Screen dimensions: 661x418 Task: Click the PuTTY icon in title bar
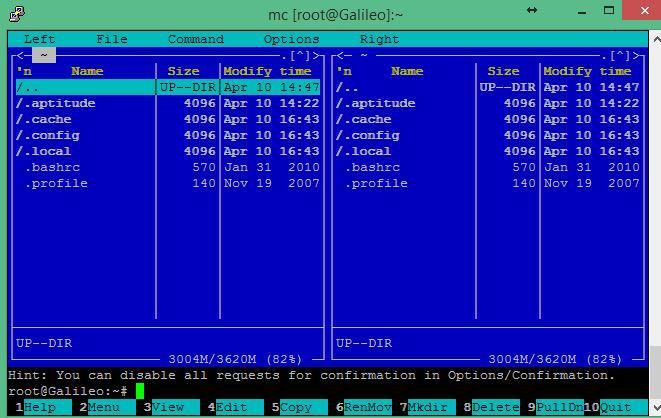17,13
